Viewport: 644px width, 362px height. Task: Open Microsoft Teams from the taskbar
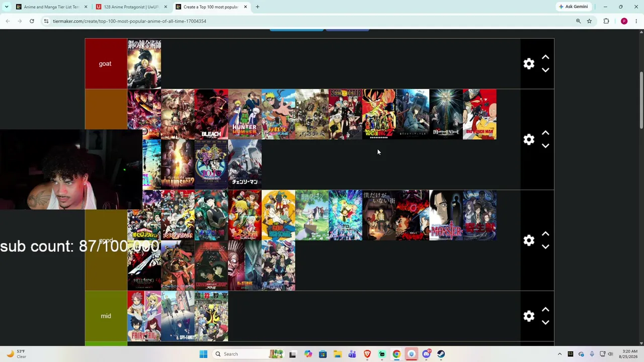pyautogui.click(x=352, y=354)
